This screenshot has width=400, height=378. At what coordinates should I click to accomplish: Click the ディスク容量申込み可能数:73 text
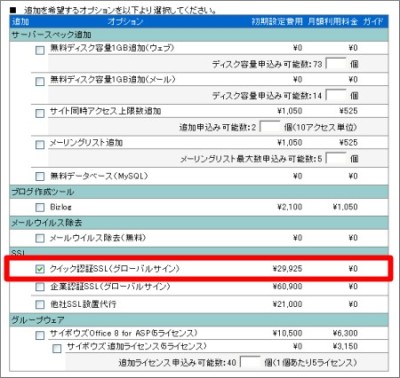pyautogui.click(x=267, y=64)
